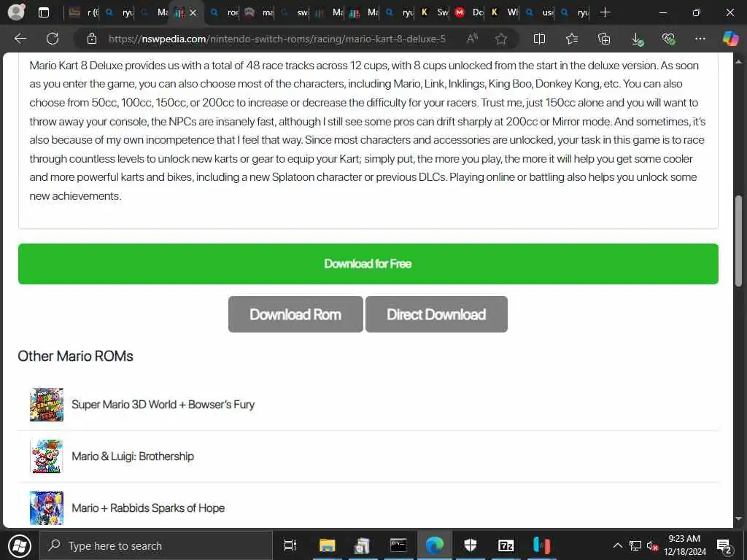Open split screen view
The height and width of the screenshot is (560, 747).
(x=539, y=39)
